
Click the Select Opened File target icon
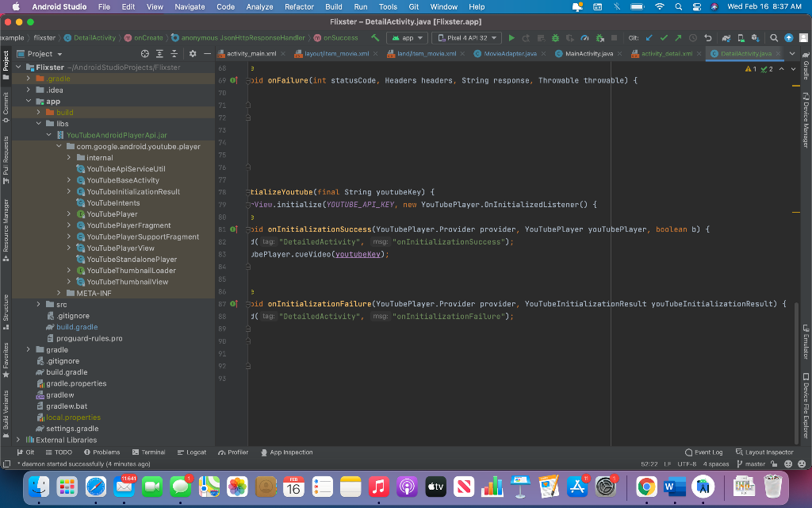(x=145, y=54)
